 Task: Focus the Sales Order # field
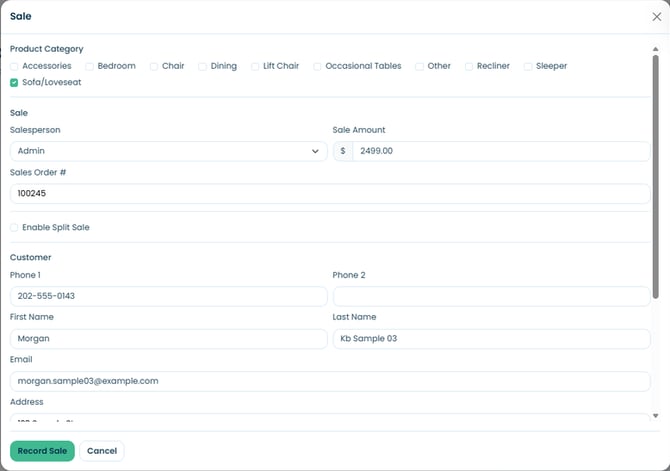point(330,194)
